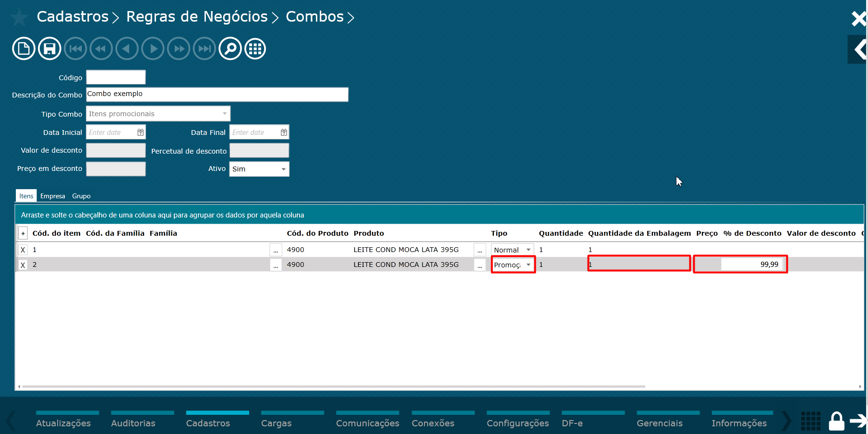The image size is (868, 434).
Task: Click the fast-forward records button
Action: (x=179, y=48)
